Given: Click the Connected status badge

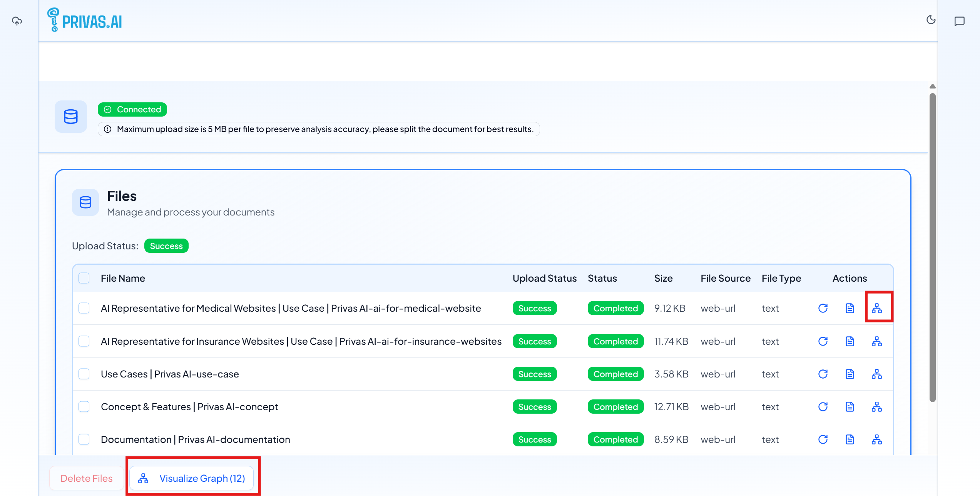Looking at the screenshot, I should [132, 109].
